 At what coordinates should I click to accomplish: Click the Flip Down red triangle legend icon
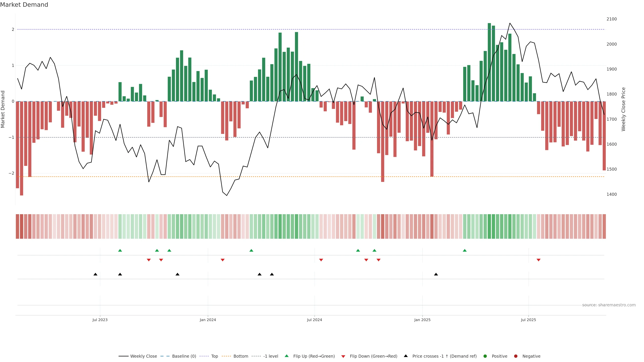pos(343,356)
